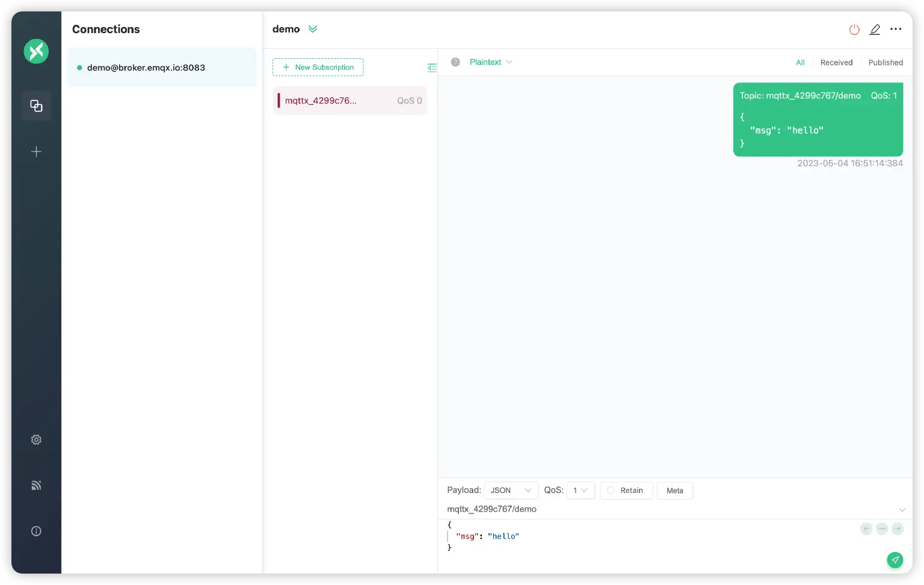
Task: Open the About page info icon
Action: 36,531
